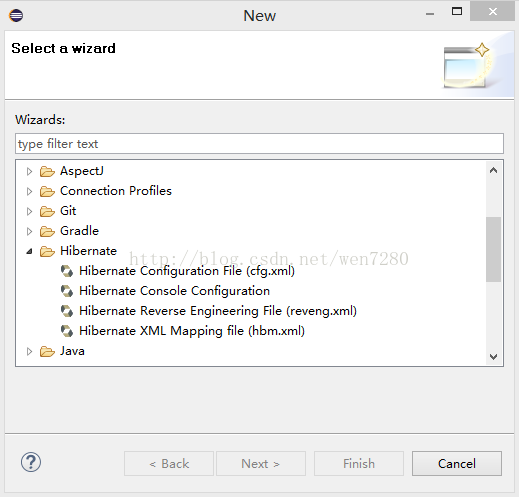The height and width of the screenshot is (497, 519).
Task: Select Hibernate Configuration File (cfg.xml)
Action: [x=187, y=271]
